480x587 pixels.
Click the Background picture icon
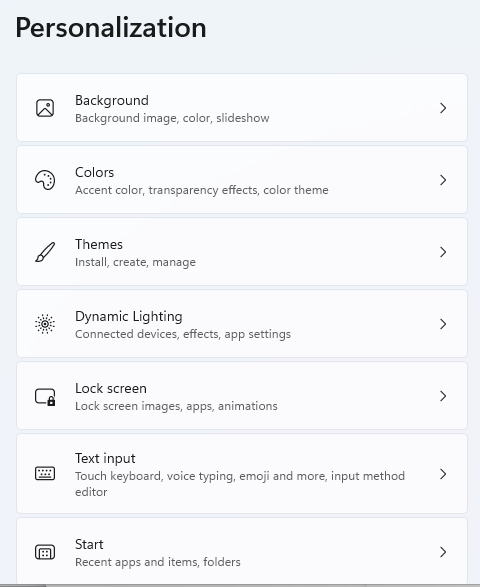pos(45,108)
